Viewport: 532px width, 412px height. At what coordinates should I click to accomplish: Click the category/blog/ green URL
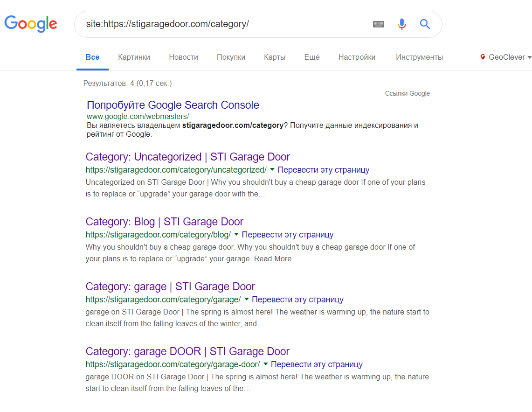(x=158, y=234)
